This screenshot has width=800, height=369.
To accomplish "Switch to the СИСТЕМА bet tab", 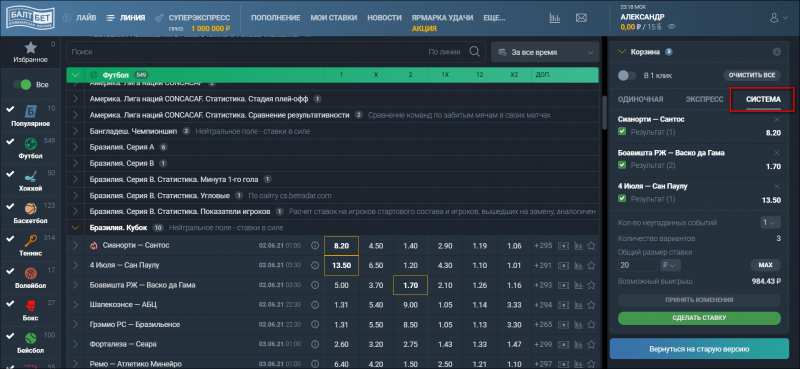I will 763,99.
